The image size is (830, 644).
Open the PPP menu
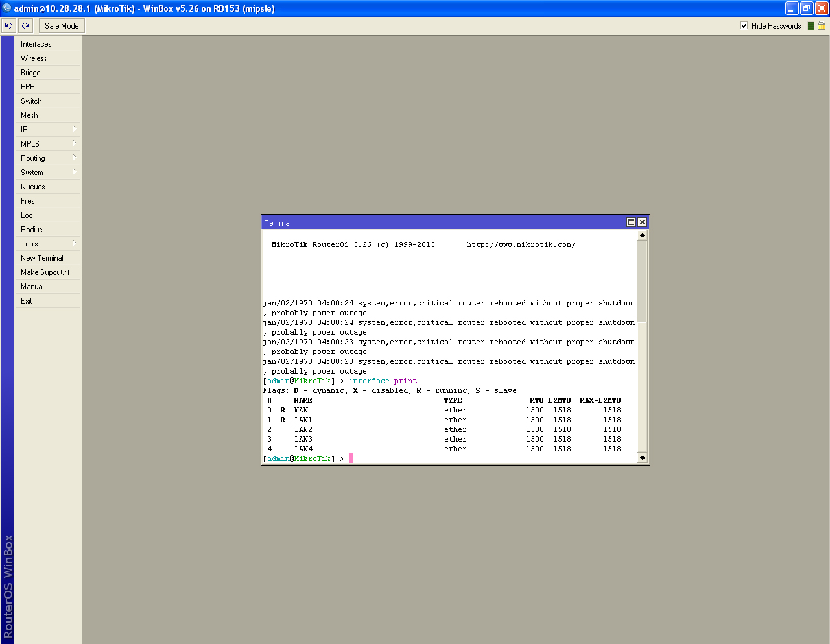[x=48, y=87]
